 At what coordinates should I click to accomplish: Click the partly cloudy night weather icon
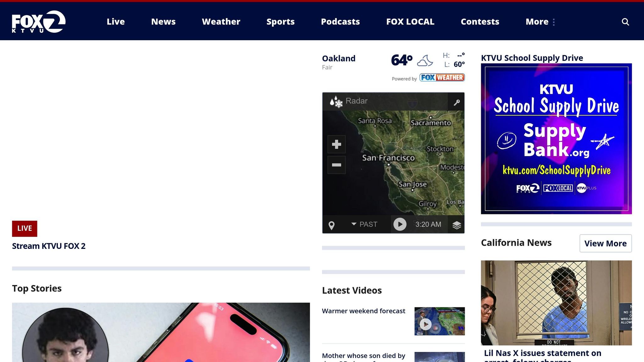pos(425,61)
